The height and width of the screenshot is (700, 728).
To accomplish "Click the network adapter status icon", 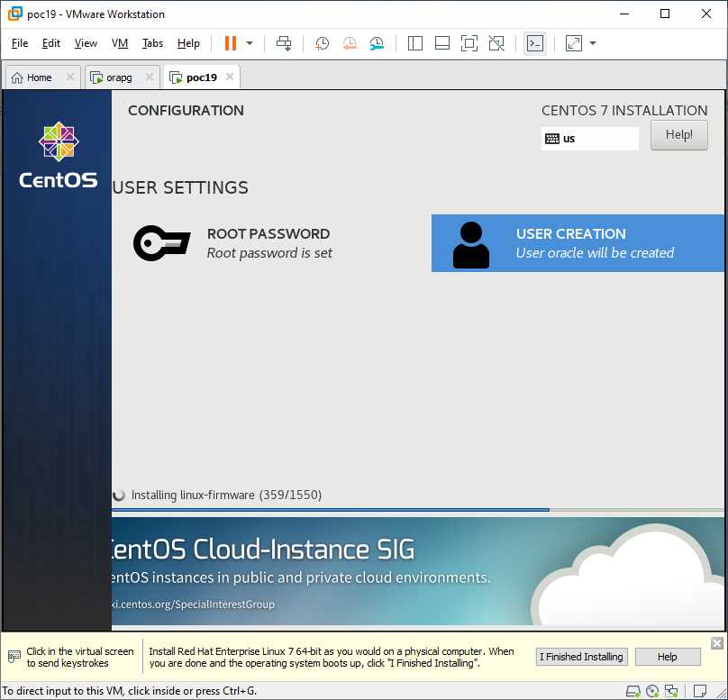I will [x=671, y=691].
